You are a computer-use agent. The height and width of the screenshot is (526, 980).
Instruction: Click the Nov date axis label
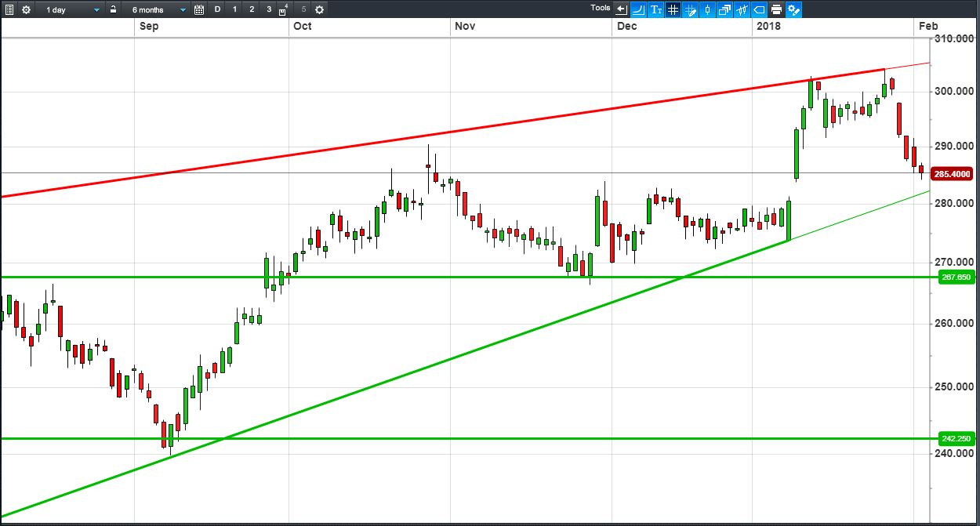[465, 26]
